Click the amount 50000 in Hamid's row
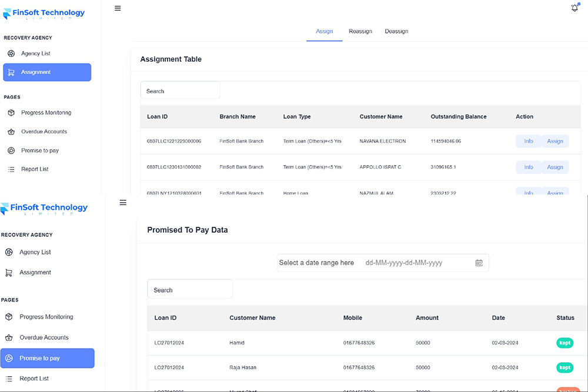 [423, 343]
